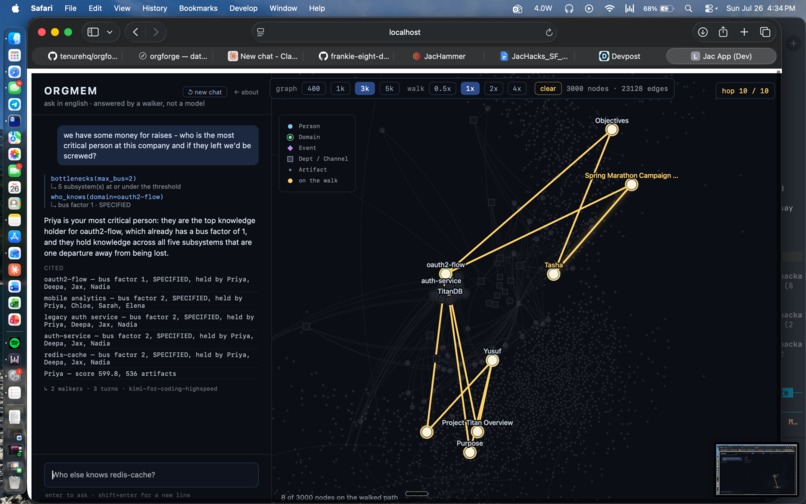Open the App Store from the Dock

[14, 237]
